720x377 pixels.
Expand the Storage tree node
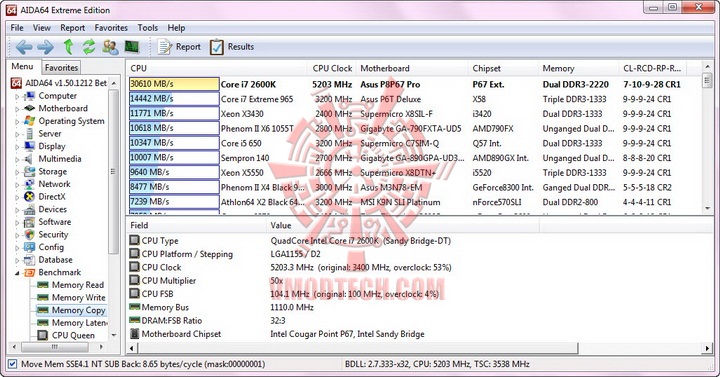tap(17, 172)
